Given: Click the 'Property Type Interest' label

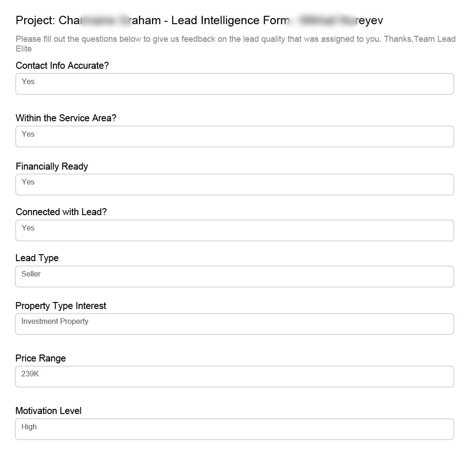Looking at the screenshot, I should pos(61,306).
